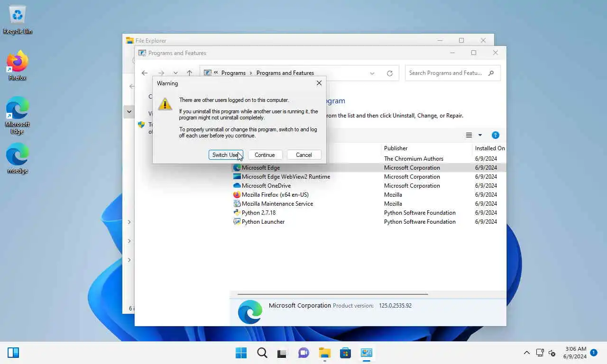
Task: Click the shield icon in left pane
Action: (x=141, y=125)
